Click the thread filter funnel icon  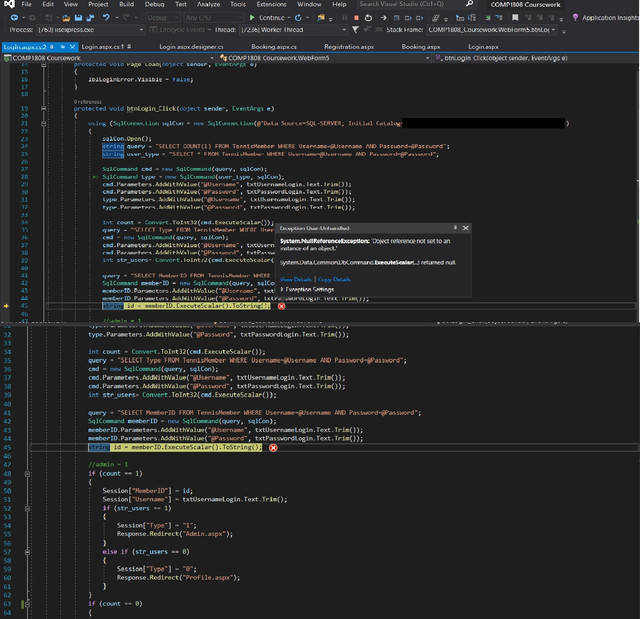click(355, 29)
